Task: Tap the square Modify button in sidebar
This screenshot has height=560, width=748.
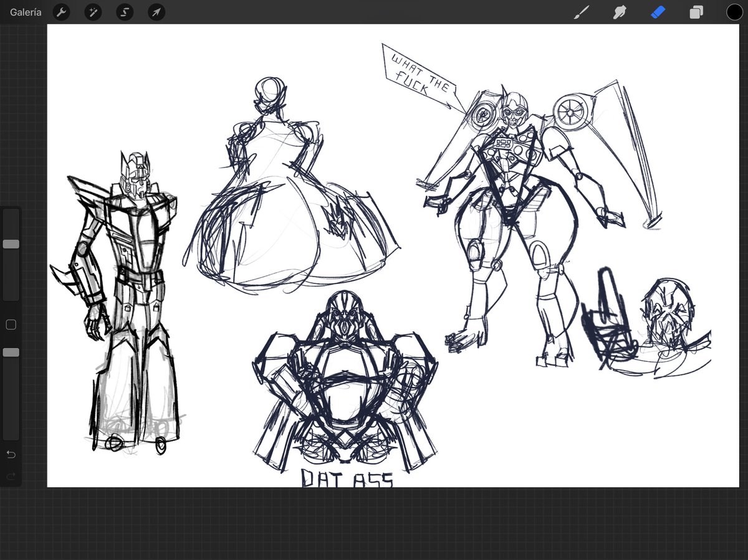Action: click(11, 325)
